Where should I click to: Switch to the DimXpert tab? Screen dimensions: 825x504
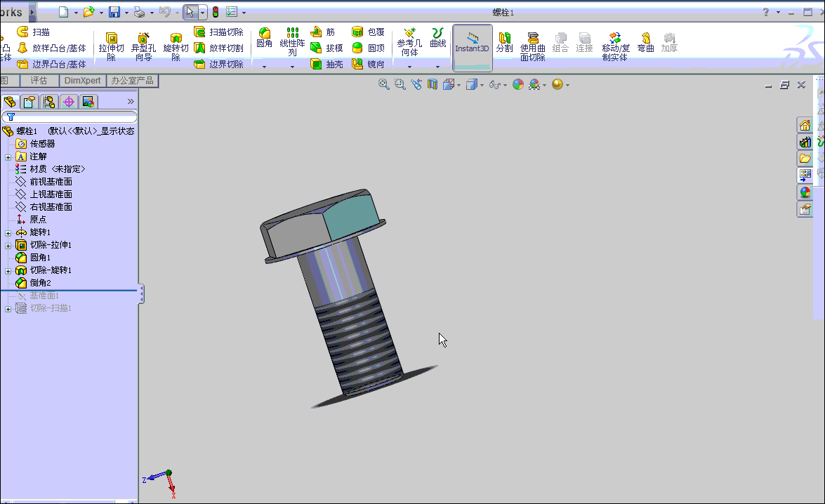click(x=82, y=81)
